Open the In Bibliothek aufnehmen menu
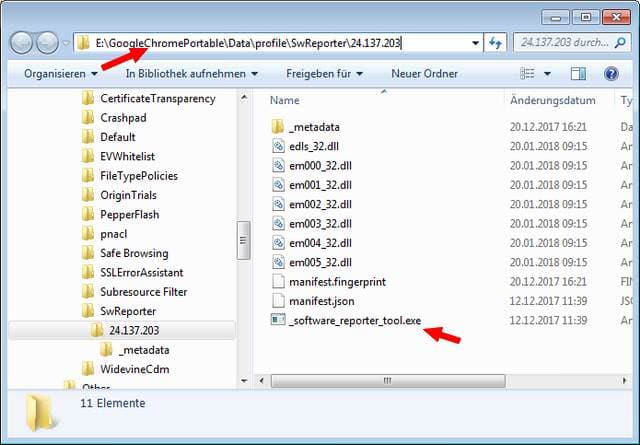Image resolution: width=640 pixels, height=445 pixels. click(x=191, y=74)
